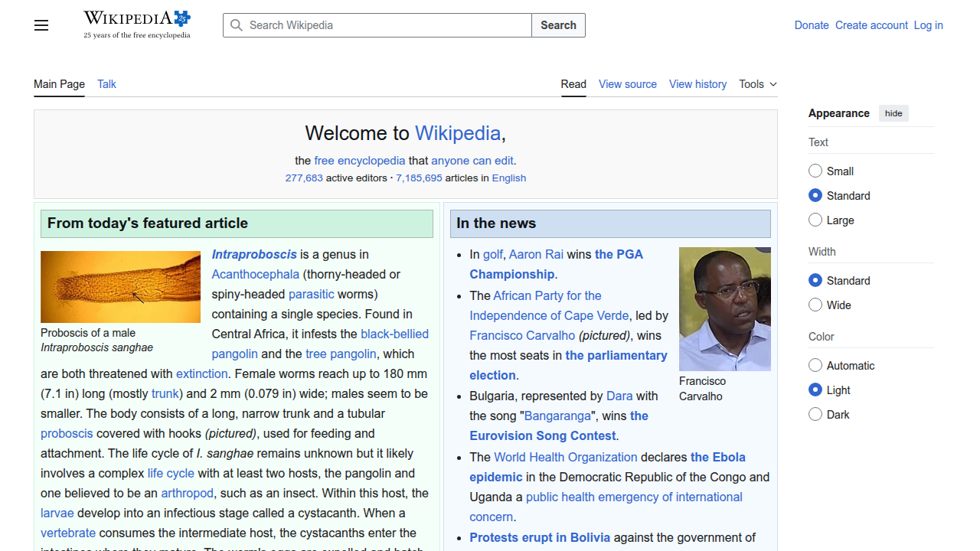Click the Dara link
Viewport: 980px width, 551px height.
coord(619,396)
